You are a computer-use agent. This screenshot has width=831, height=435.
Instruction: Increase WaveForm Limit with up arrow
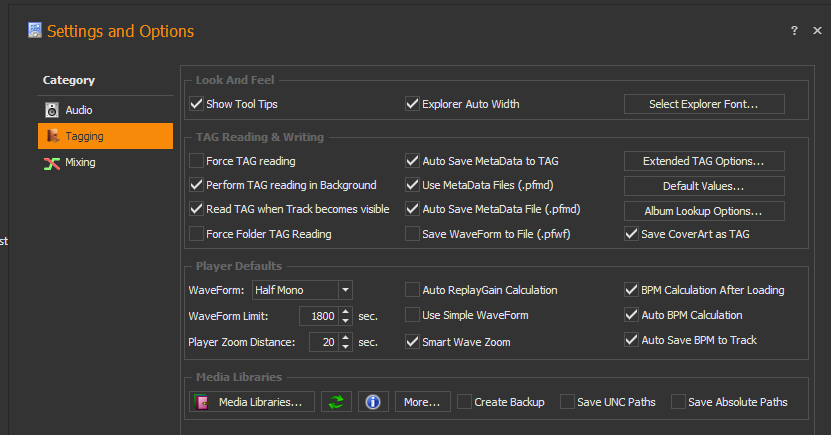click(x=346, y=312)
